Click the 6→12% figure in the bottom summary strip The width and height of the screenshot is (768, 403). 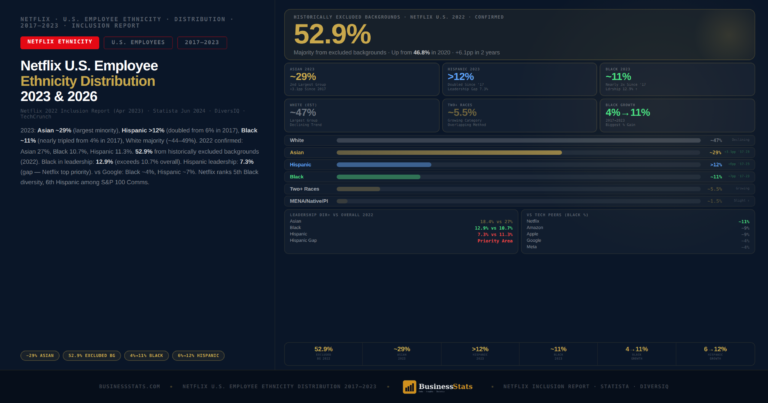coord(715,349)
